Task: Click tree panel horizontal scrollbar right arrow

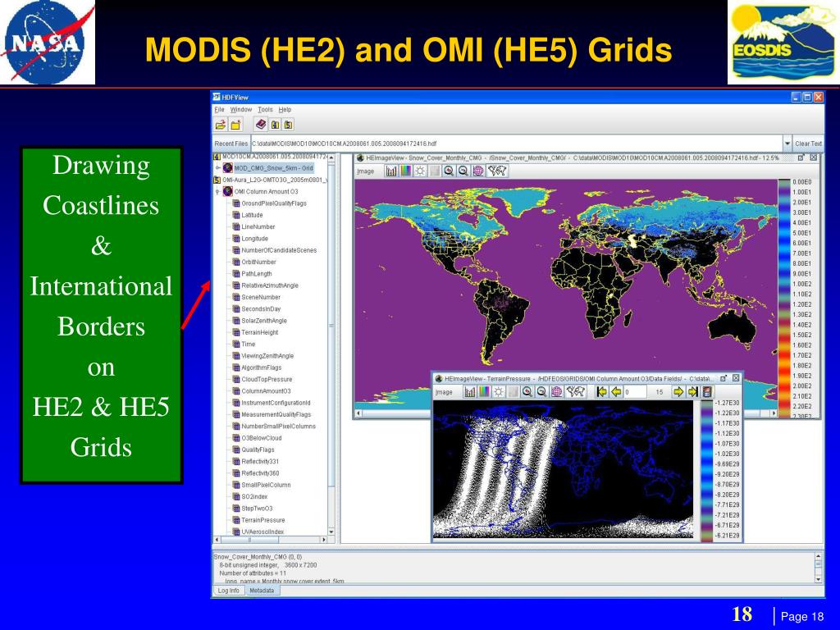Action: (323, 540)
